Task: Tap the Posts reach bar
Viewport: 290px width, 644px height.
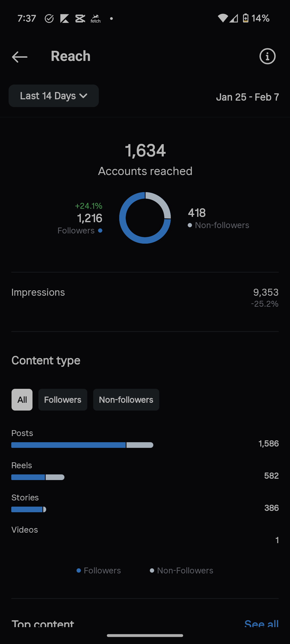Action: [82, 445]
